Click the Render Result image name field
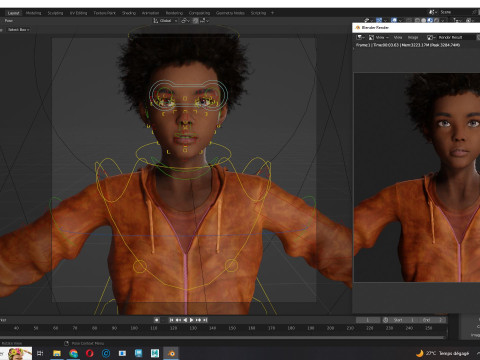Image resolution: width=480 pixels, height=360 pixels. tap(456, 37)
